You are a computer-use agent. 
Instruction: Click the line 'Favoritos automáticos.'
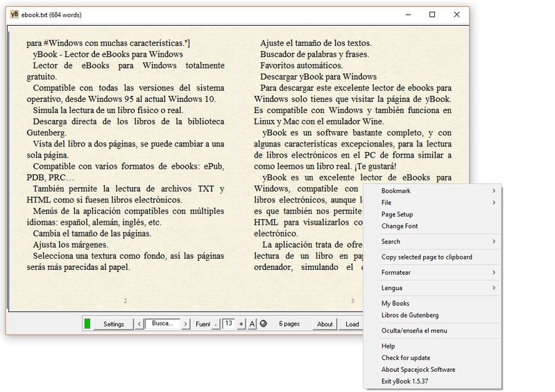click(301, 65)
